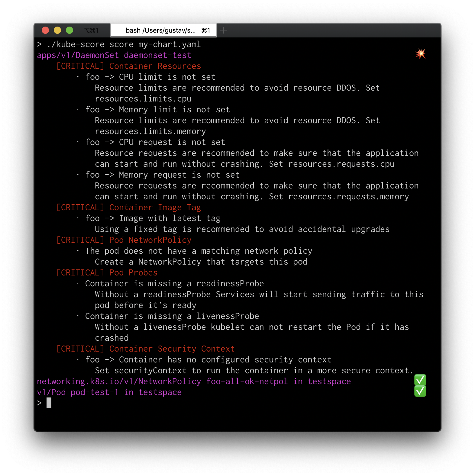Click the [CRITICAL] Container Image Tag heading
This screenshot has height=476, width=475.
[x=128, y=207]
